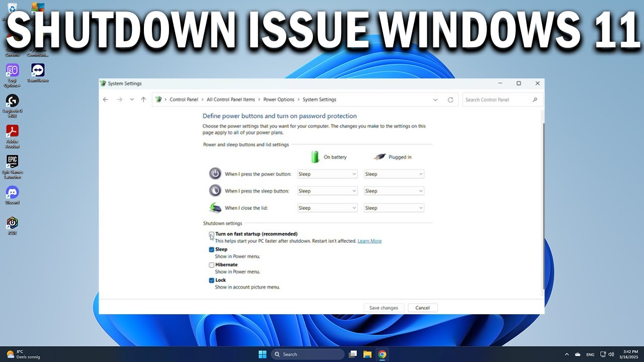The image size is (644, 362).
Task: Click the Refresh icon beside address bar
Action: coord(450,100)
